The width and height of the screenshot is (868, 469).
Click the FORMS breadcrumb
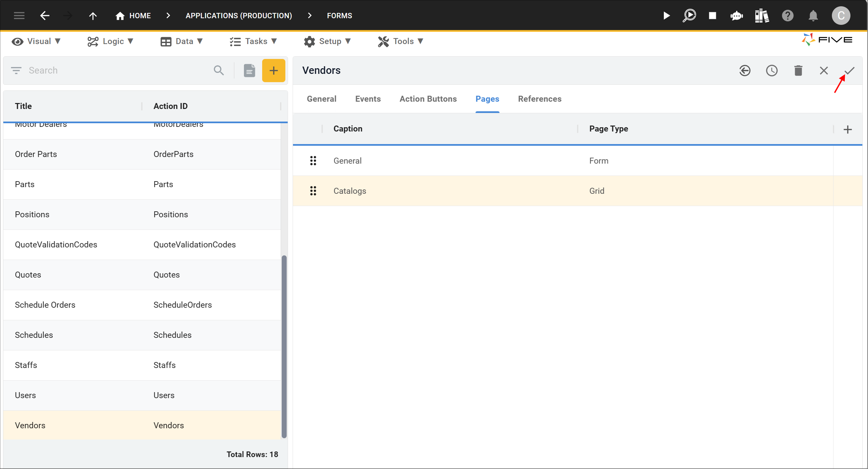pyautogui.click(x=339, y=16)
